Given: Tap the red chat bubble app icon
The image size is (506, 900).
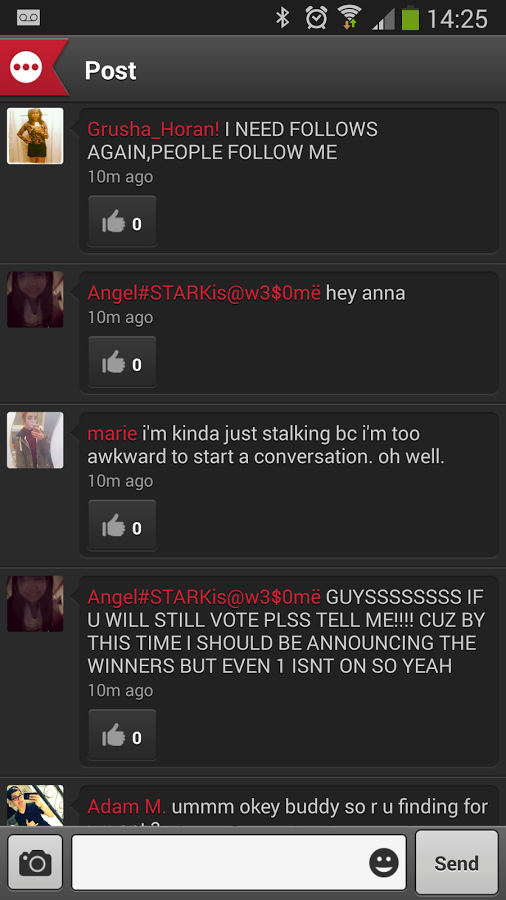Looking at the screenshot, I should click(27, 68).
